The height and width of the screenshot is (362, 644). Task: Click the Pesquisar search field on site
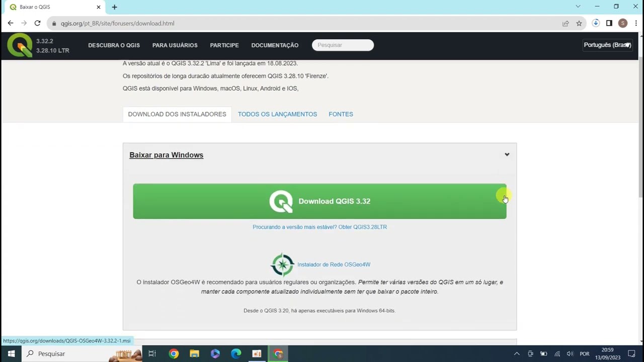click(x=343, y=45)
